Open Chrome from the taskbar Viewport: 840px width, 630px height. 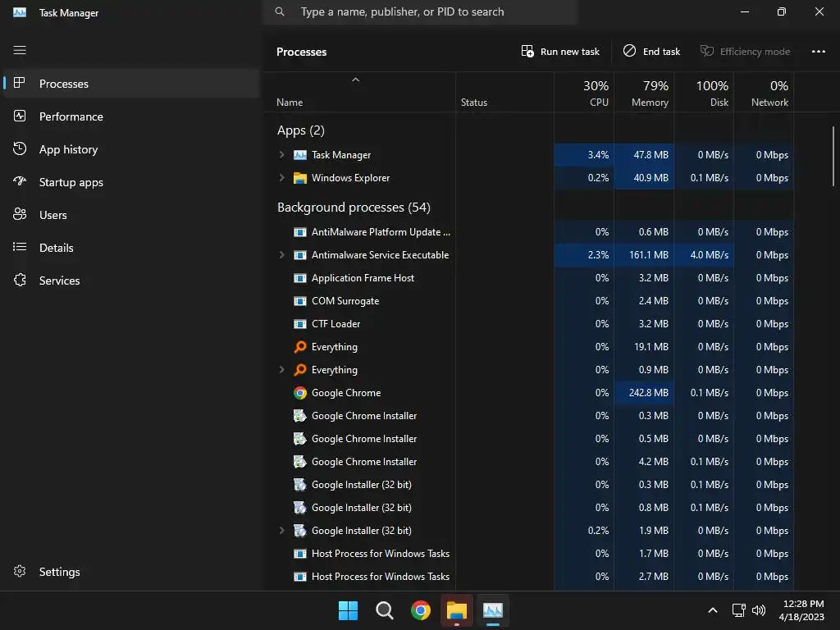[x=421, y=610]
